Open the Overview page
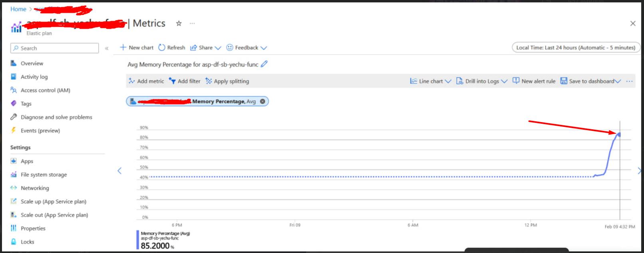 (32, 63)
